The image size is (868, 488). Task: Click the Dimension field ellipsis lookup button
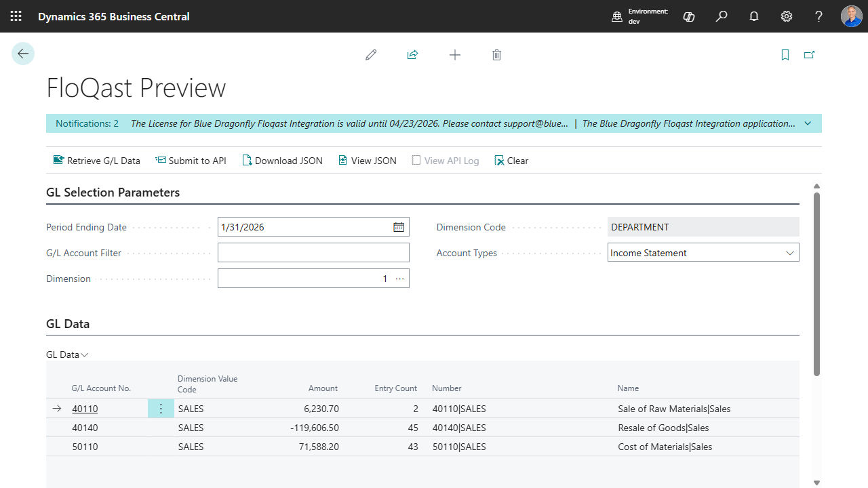click(399, 279)
